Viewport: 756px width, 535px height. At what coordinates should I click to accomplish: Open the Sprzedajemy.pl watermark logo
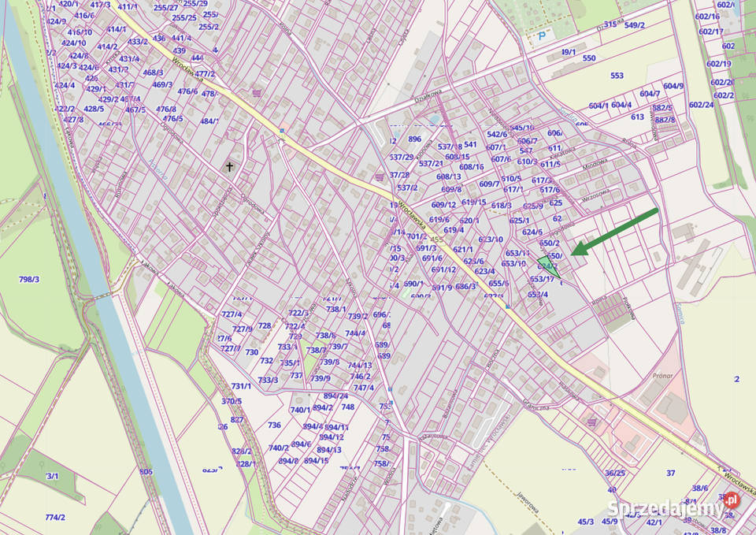pyautogui.click(x=673, y=507)
